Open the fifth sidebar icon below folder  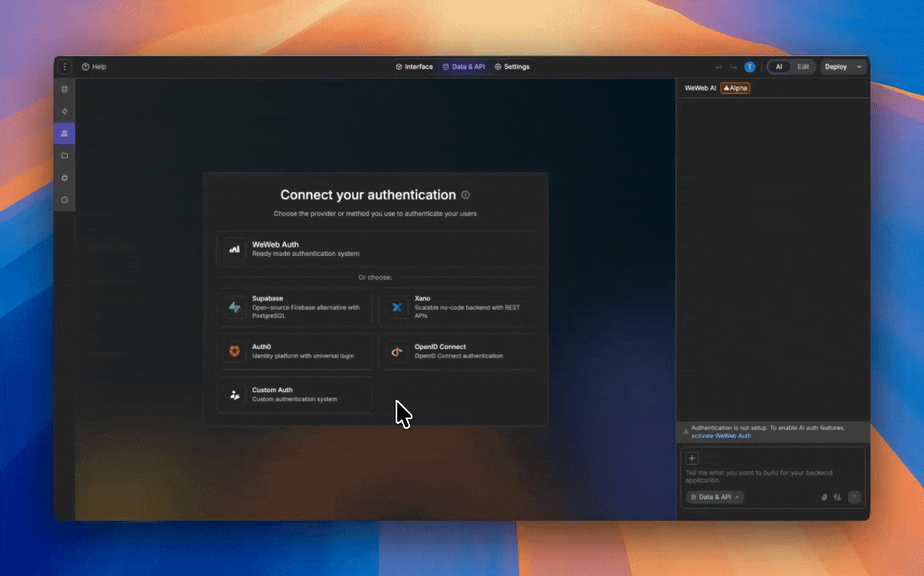point(64,178)
